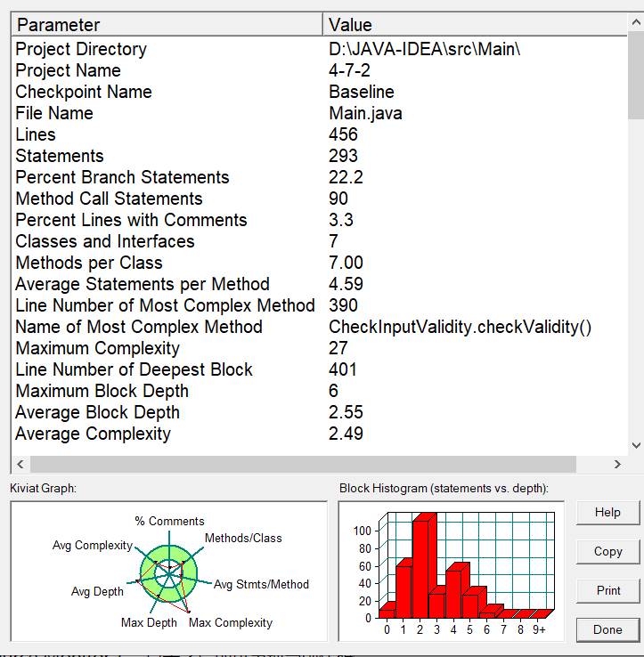Select the File Name row

pos(320,113)
